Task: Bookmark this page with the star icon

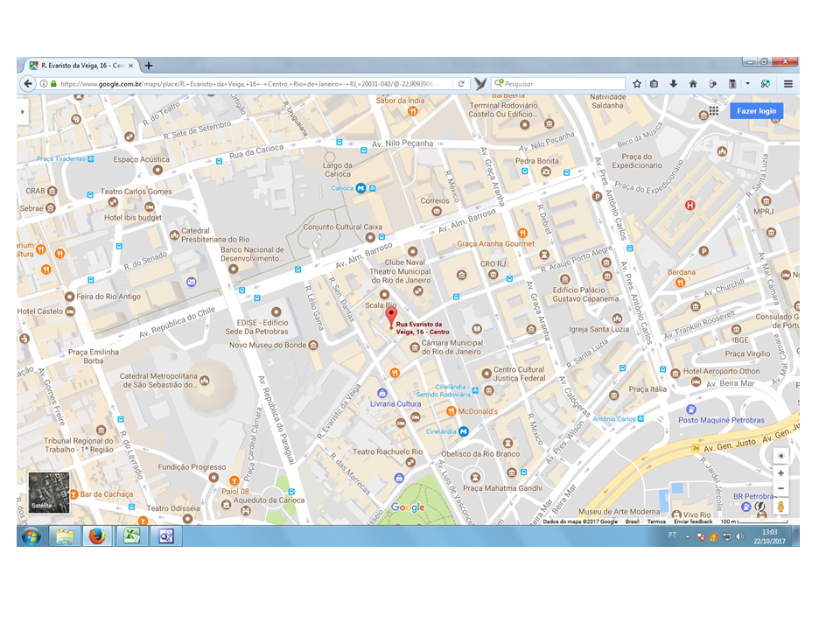Action: coord(637,84)
